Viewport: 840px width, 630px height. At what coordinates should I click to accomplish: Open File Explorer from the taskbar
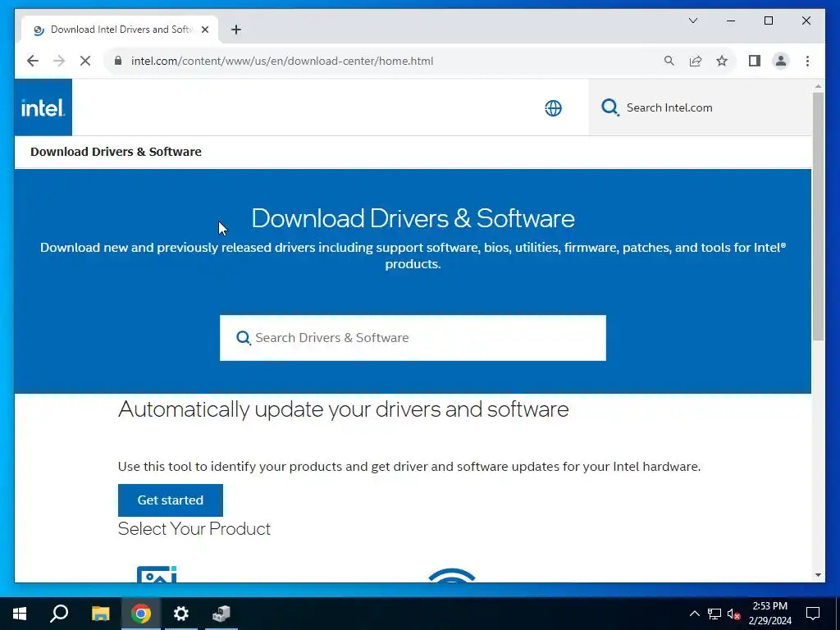[x=100, y=614]
